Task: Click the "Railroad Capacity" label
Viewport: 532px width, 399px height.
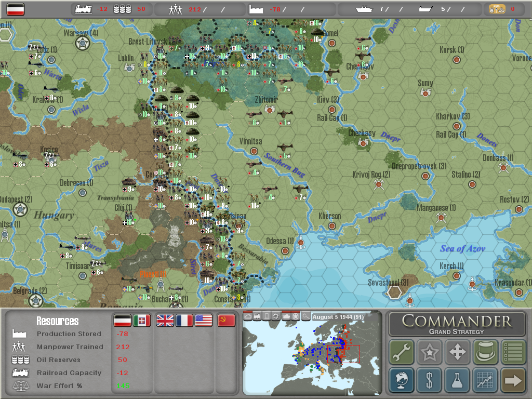Action: tap(69, 373)
